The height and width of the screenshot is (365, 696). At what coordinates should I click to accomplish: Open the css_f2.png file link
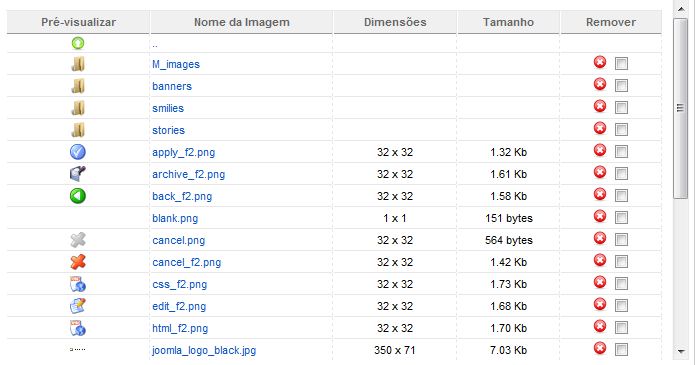pos(179,285)
